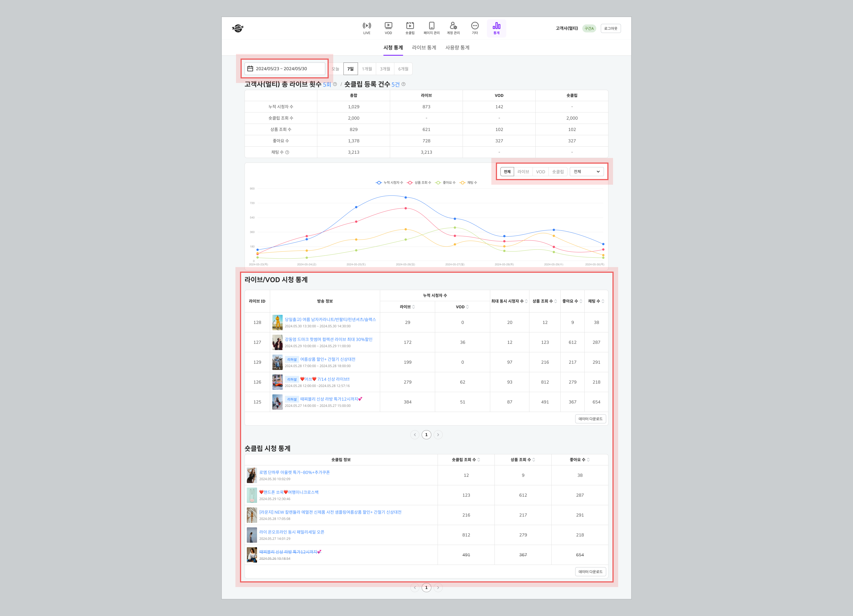Expand the 전체 dropdown above chart

586,172
